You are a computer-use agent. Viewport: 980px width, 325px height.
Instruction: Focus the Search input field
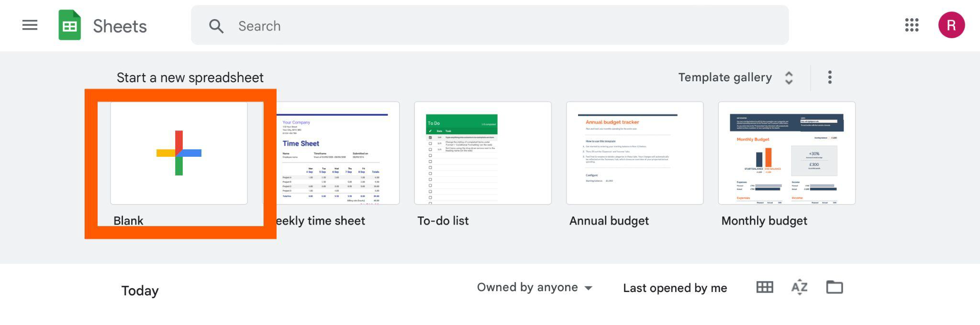[490, 25]
